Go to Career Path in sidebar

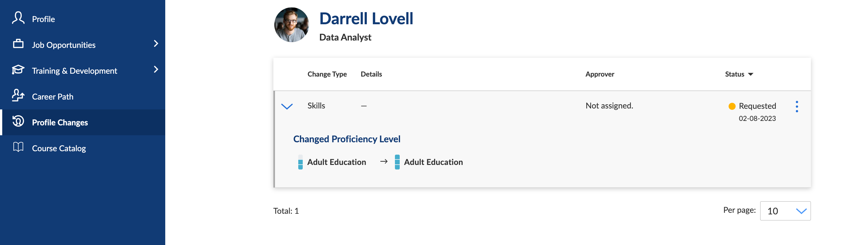coord(53,97)
